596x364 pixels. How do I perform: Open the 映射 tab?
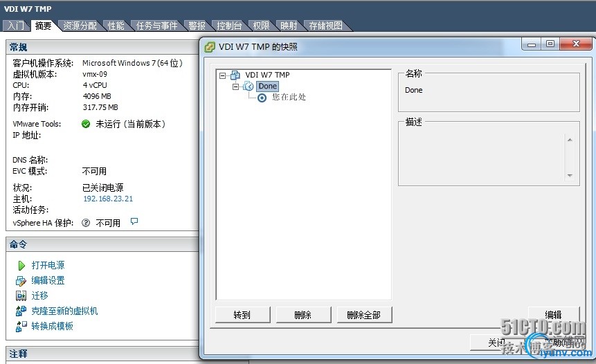tap(289, 26)
